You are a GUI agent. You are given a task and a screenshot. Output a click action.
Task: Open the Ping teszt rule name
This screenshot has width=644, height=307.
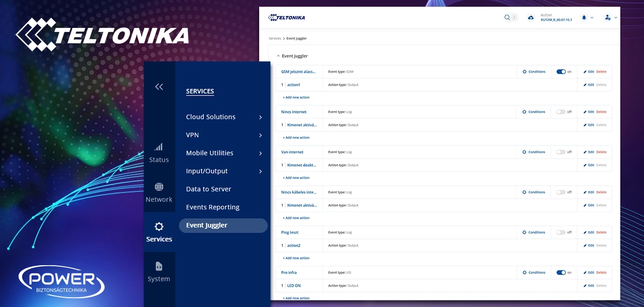coord(290,233)
